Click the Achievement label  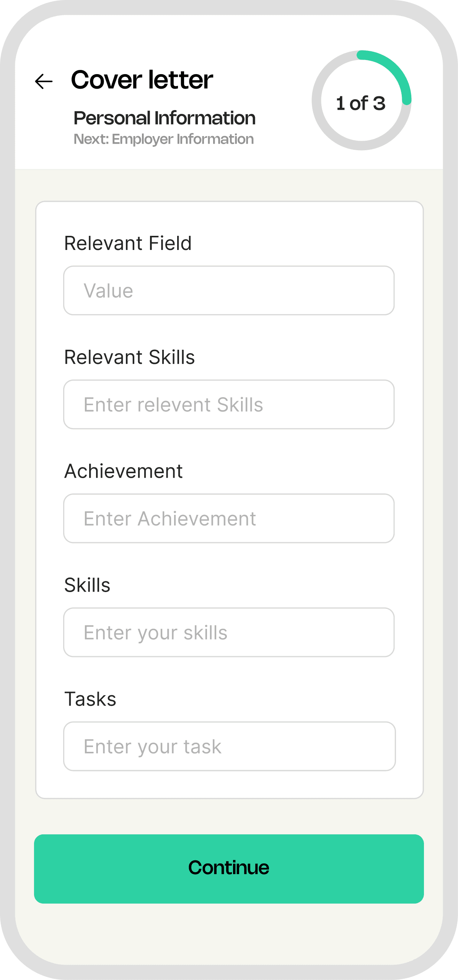[x=124, y=471]
